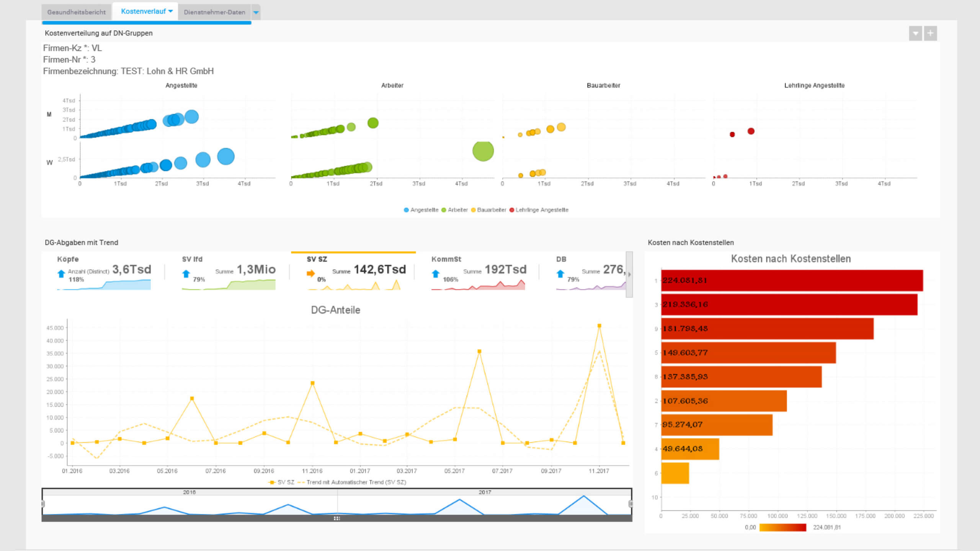Select the Köpfe KPI tile
This screenshot has height=551, width=980.
click(104, 272)
